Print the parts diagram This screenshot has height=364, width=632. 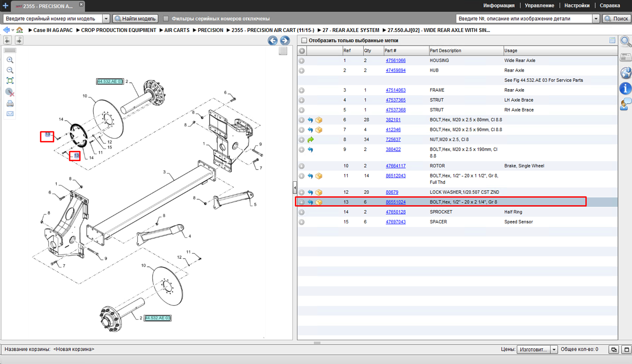(x=10, y=104)
